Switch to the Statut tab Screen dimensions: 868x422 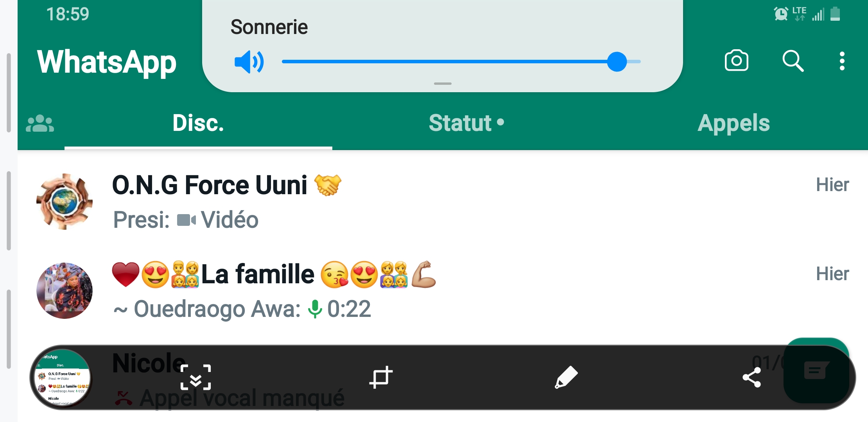[x=466, y=123]
